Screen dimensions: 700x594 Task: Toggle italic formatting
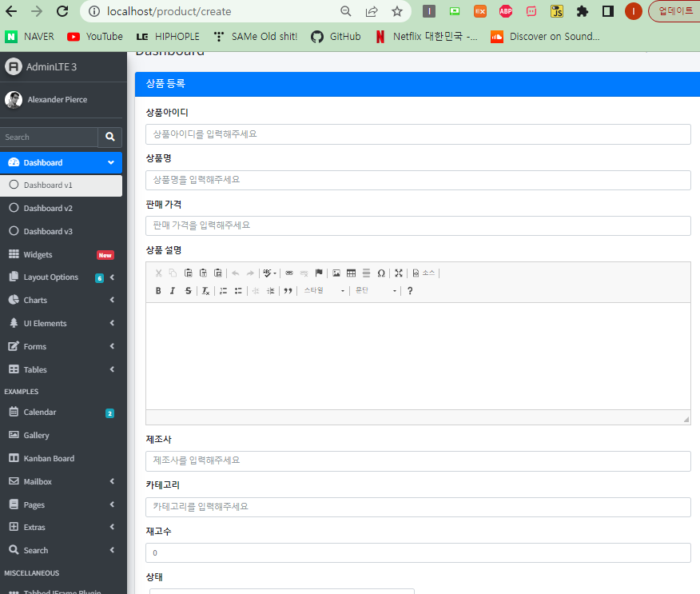(x=173, y=291)
